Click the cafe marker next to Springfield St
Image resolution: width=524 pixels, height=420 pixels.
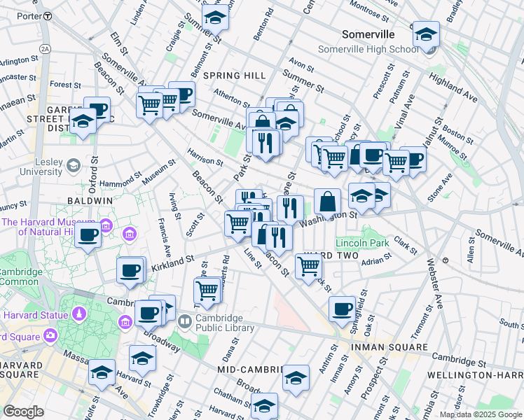pos(342,309)
